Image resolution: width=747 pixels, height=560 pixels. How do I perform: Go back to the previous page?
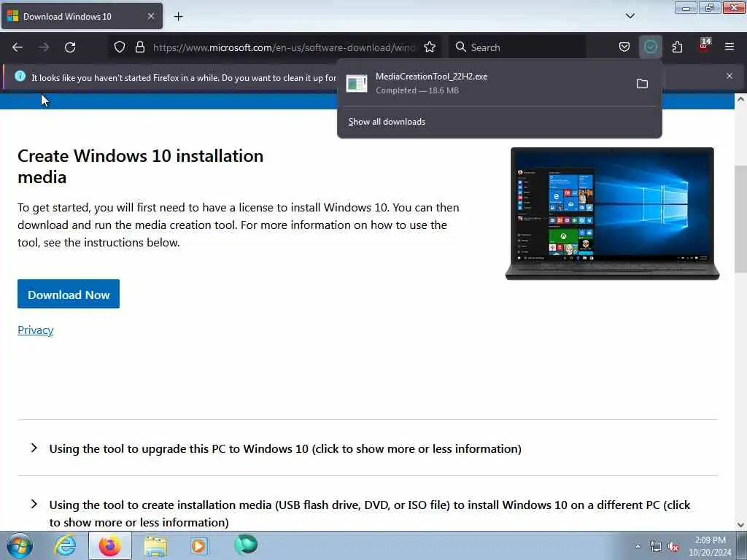(18, 47)
